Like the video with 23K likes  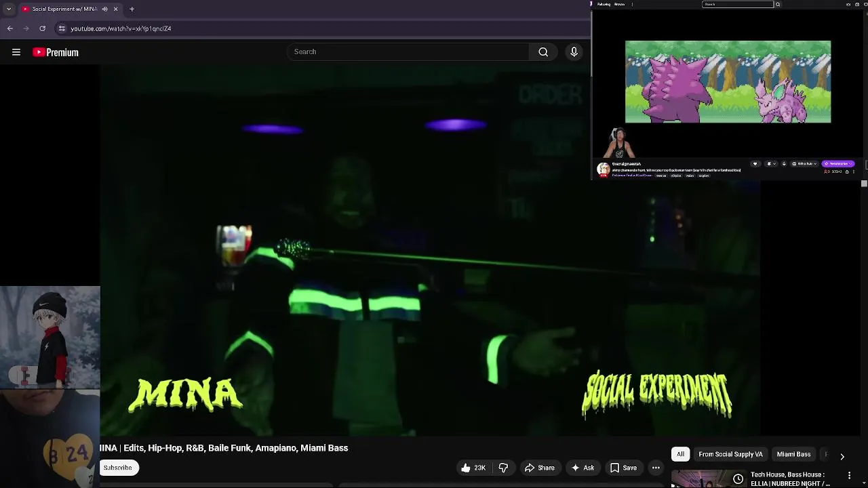click(473, 468)
